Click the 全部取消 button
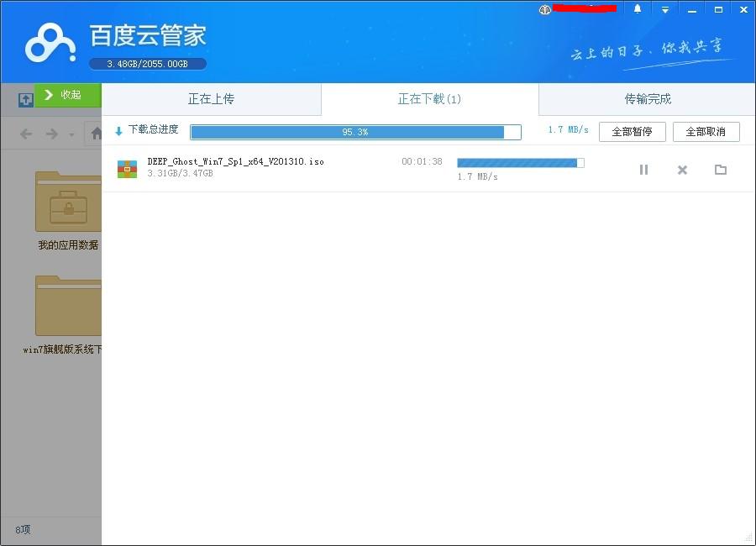 pos(706,132)
